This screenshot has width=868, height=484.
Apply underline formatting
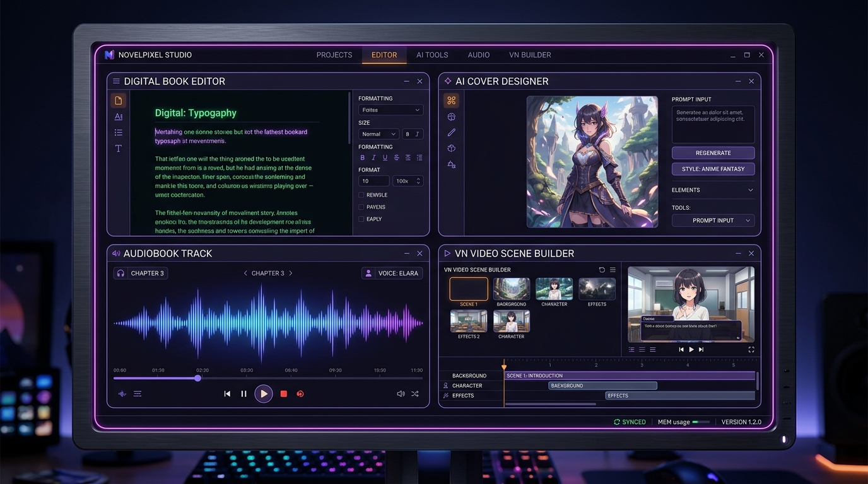[385, 158]
